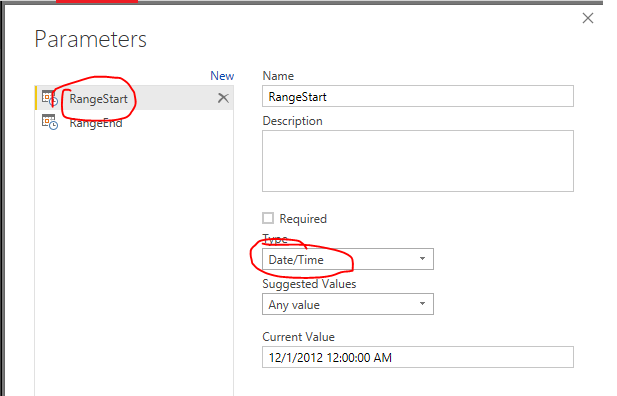Screen dimensions: 617x396
Task: Open the Suggested Values dropdown
Action: coord(348,304)
